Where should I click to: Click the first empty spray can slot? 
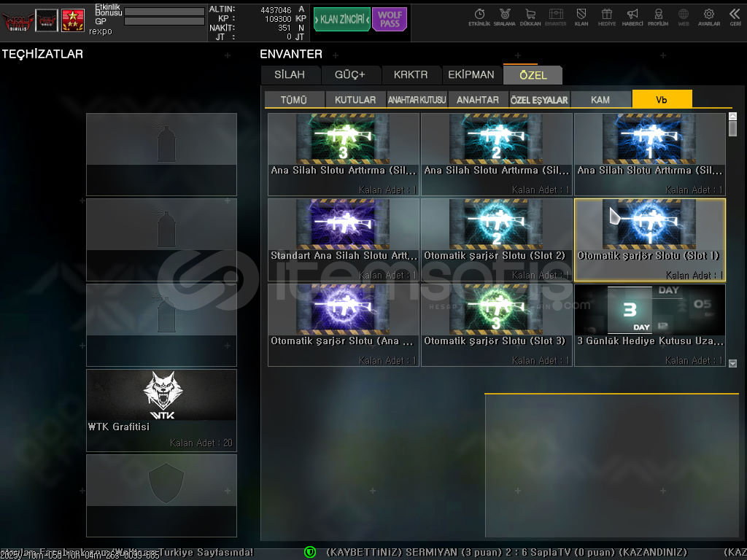(161, 155)
